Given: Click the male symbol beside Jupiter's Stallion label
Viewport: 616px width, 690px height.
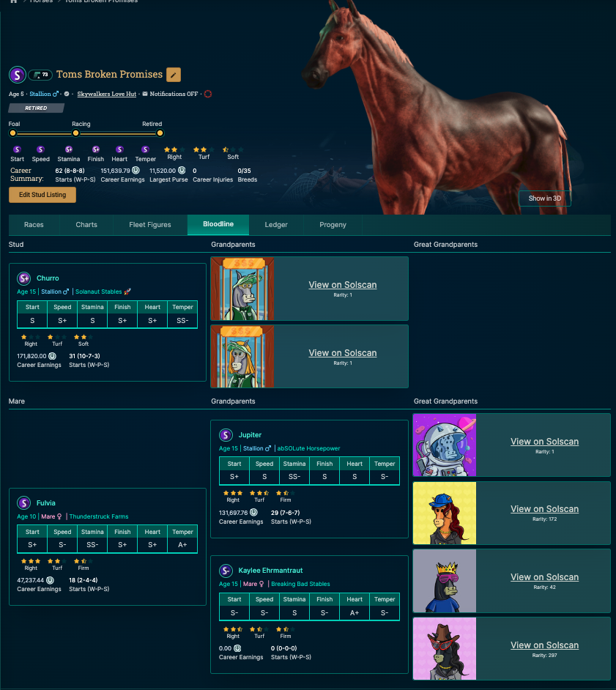Looking at the screenshot, I should 267,448.
